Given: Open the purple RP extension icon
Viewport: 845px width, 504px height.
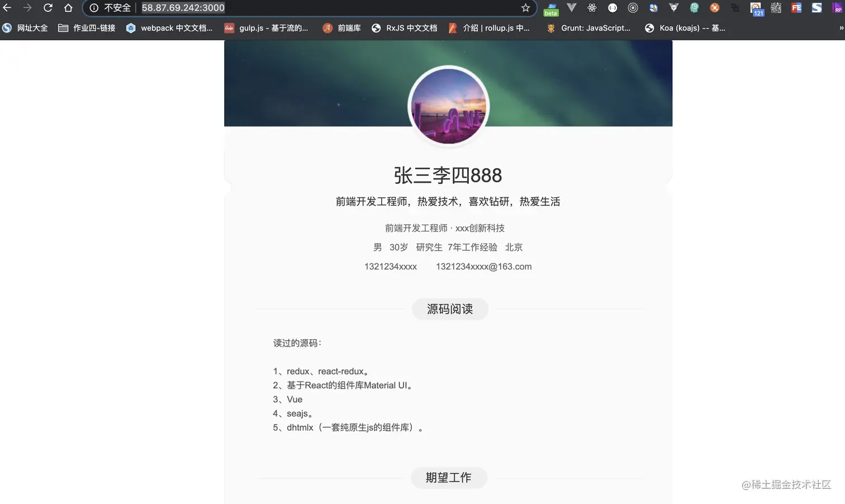Looking at the screenshot, I should click(837, 8).
